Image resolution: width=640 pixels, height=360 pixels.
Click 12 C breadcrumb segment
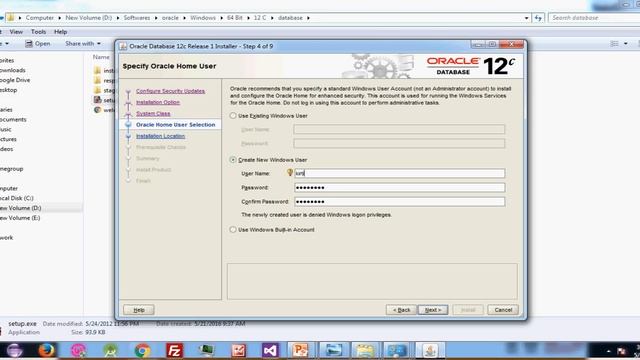[260, 18]
